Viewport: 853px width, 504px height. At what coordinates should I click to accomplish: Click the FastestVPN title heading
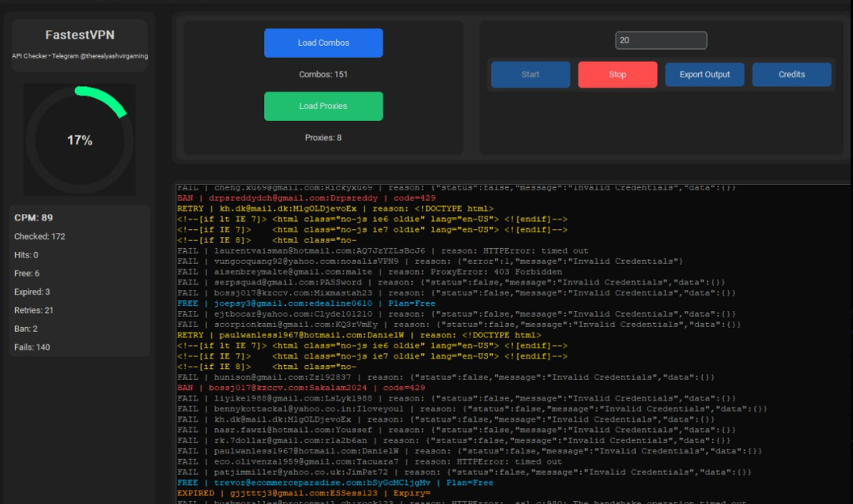click(x=80, y=36)
